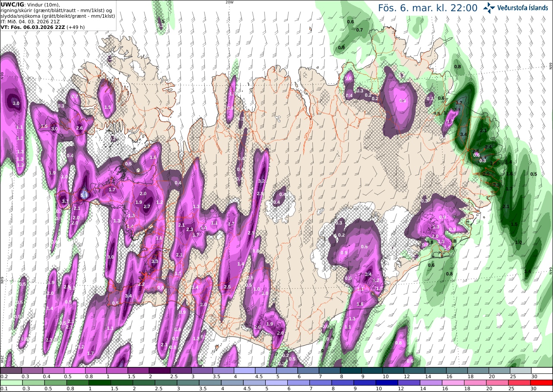Screen dimensions: 553x392
Task: Click the 0.1 label on the rain scale
Action: 3,389
